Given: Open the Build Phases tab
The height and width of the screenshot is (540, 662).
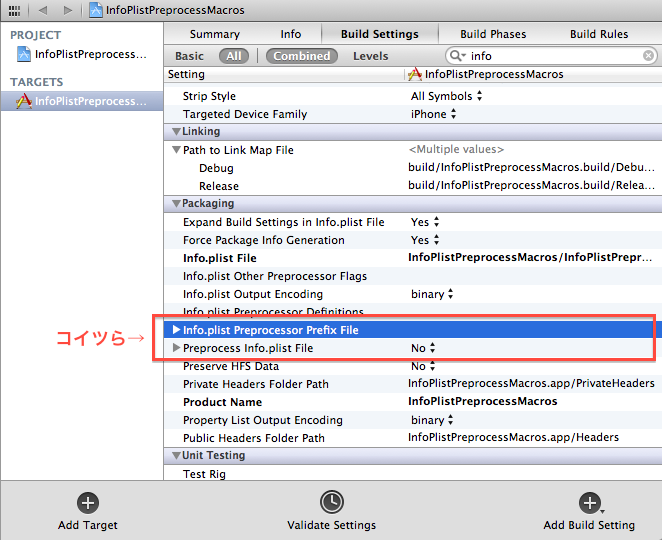Looking at the screenshot, I should click(493, 34).
